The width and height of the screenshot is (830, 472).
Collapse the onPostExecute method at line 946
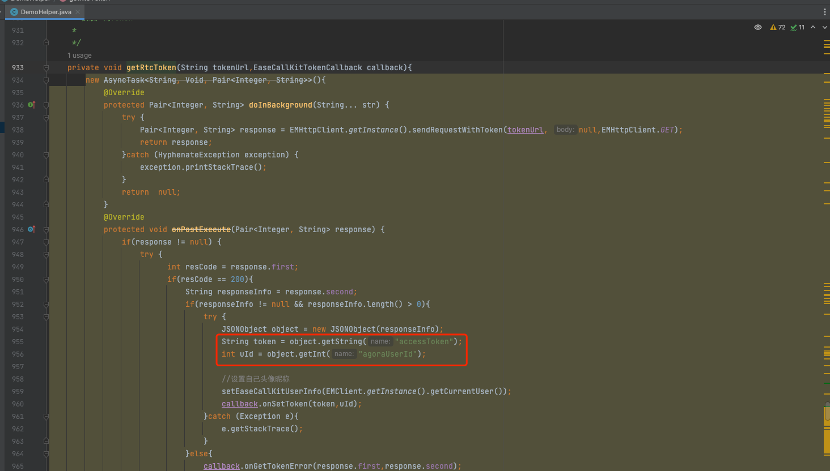pyautogui.click(x=46, y=229)
